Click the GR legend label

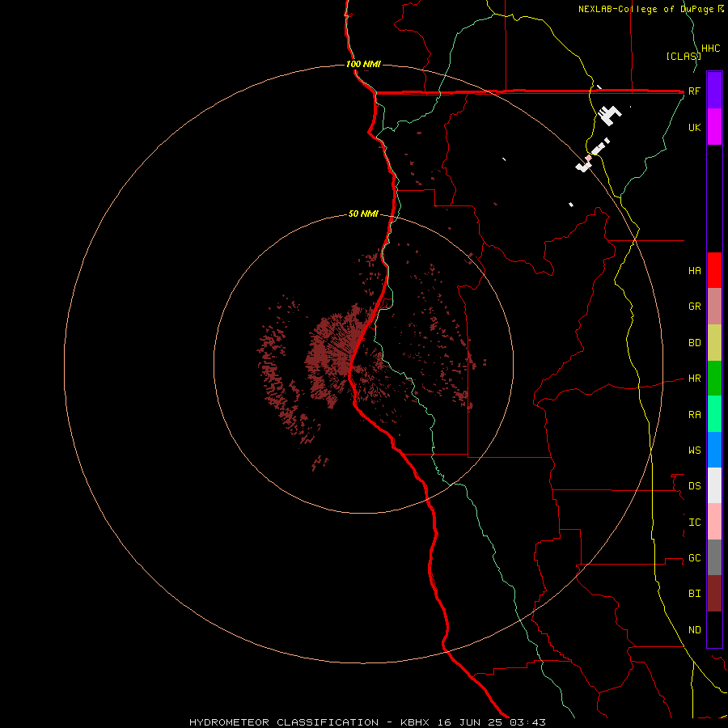[x=694, y=307]
